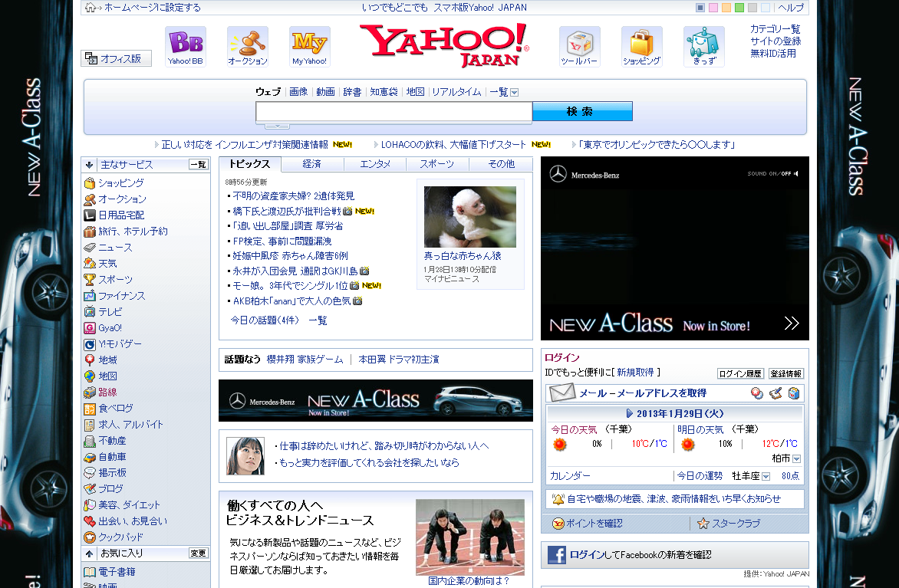Open the white baby monkey news thumbnail
This screenshot has height=588, width=899.
470,217
